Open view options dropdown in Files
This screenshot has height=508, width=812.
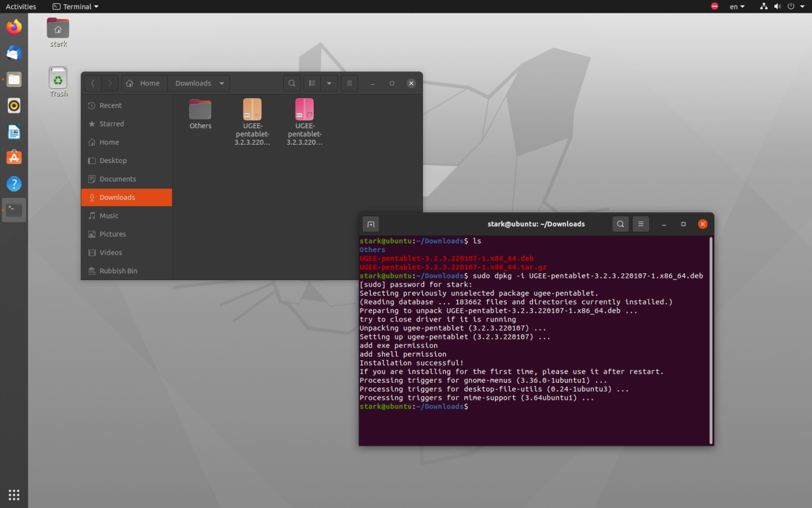pos(329,83)
